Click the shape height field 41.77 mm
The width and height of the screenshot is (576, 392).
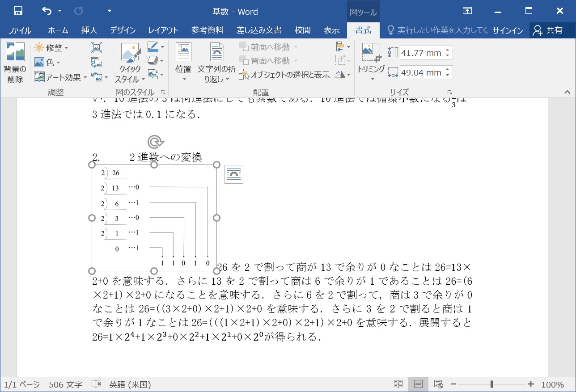point(421,53)
